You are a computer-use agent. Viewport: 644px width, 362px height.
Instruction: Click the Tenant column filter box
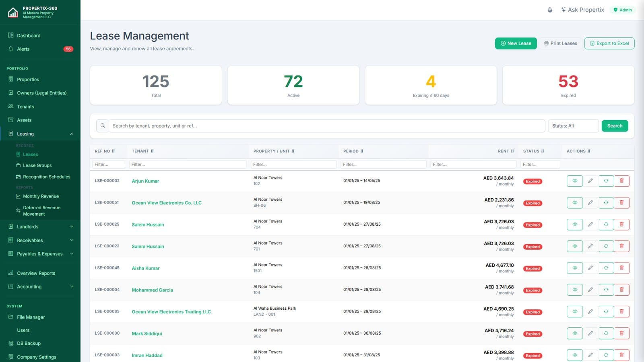pyautogui.click(x=188, y=165)
